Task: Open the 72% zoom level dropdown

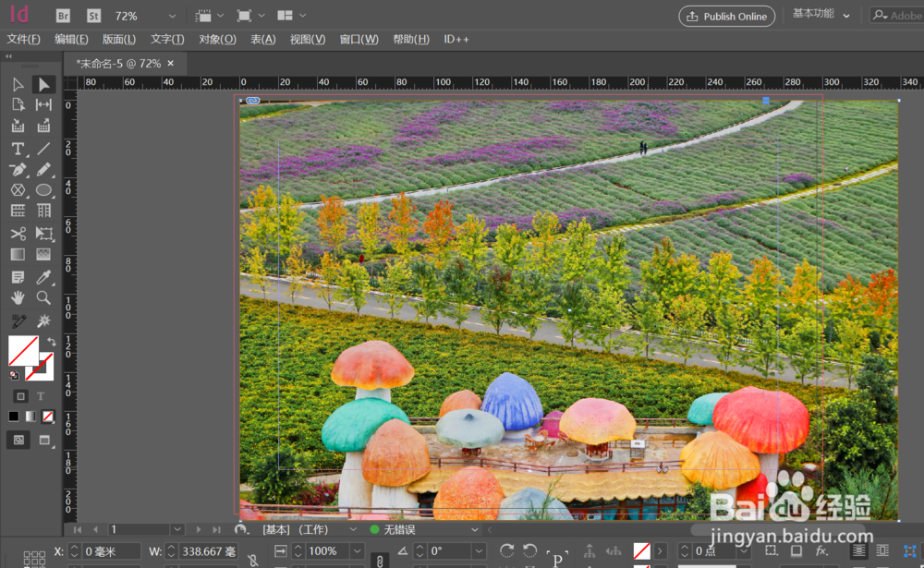Action: click(x=172, y=16)
